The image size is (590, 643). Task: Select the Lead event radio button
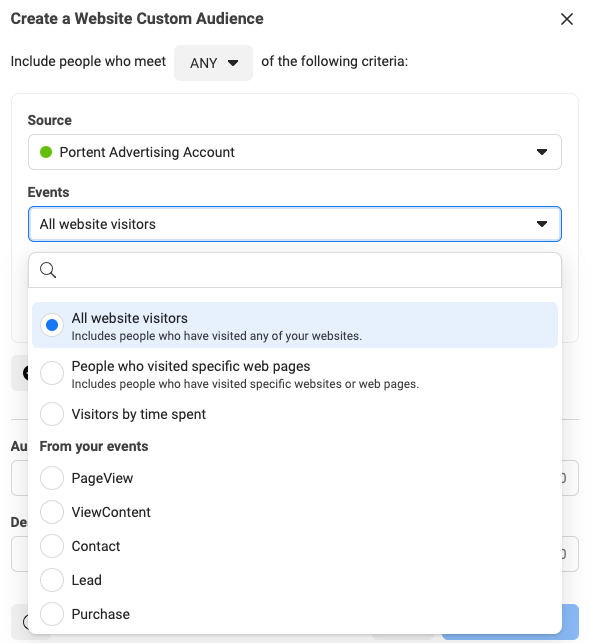coord(52,580)
